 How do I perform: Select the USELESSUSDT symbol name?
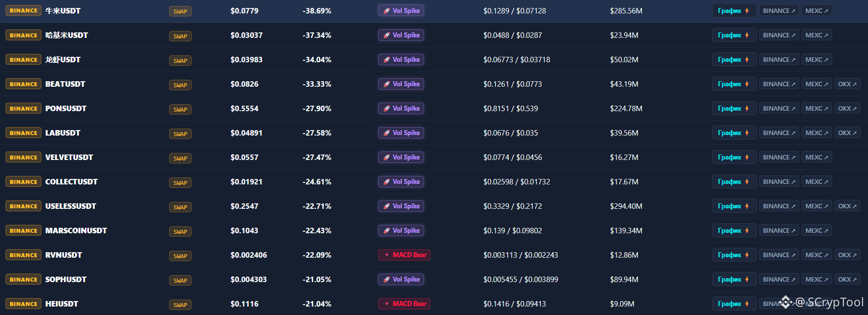[71, 206]
